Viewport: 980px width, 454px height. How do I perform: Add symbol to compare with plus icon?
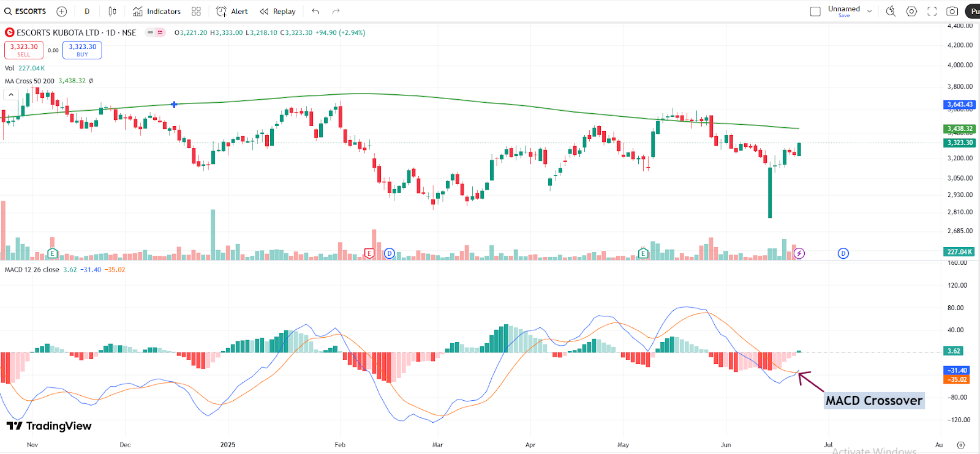point(62,11)
